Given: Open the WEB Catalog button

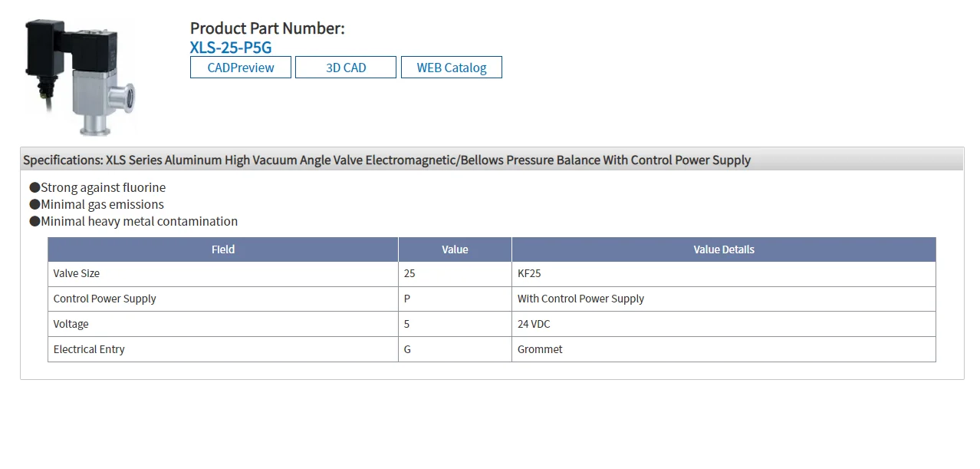Looking at the screenshot, I should 452,68.
